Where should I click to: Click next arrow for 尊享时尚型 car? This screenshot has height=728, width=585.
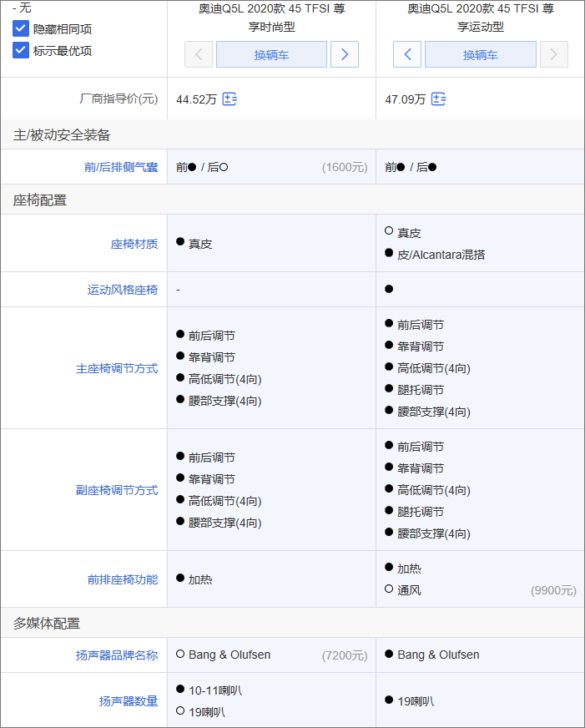click(x=344, y=54)
